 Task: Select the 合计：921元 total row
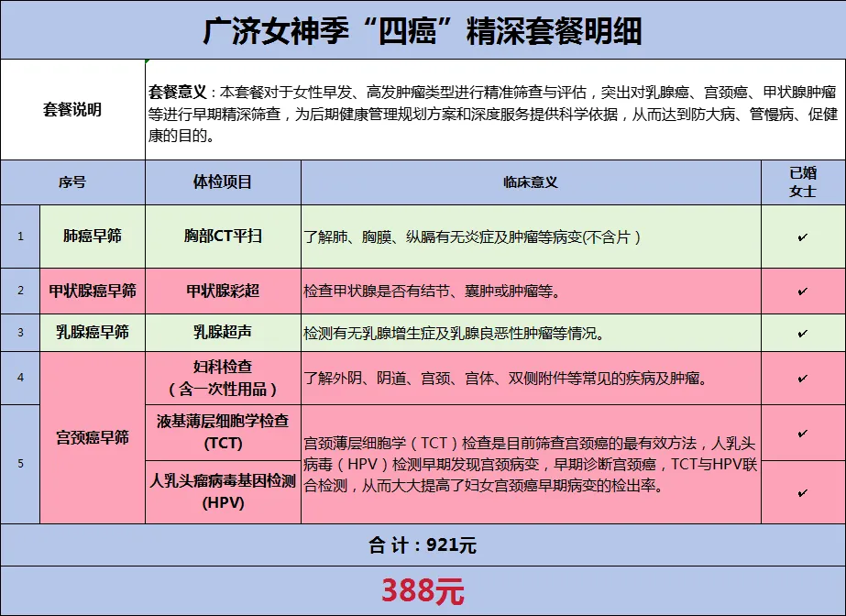click(x=423, y=545)
